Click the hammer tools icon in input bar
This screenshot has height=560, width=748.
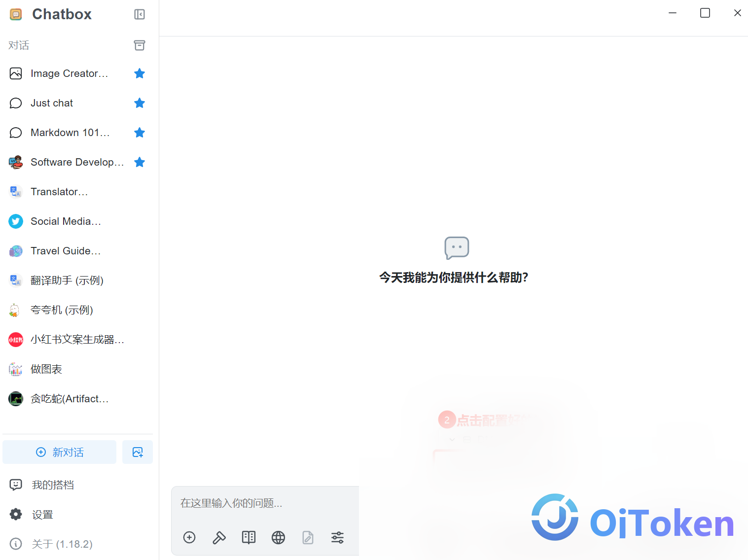pos(219,537)
